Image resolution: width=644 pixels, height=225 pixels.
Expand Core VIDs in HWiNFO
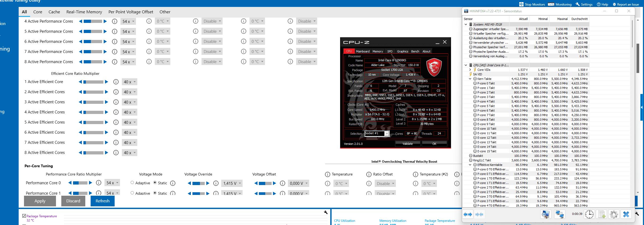click(470, 70)
